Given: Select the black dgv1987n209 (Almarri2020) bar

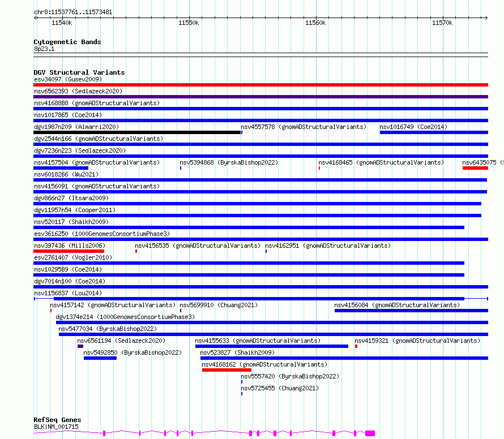Looking at the screenshot, I should point(137,132).
